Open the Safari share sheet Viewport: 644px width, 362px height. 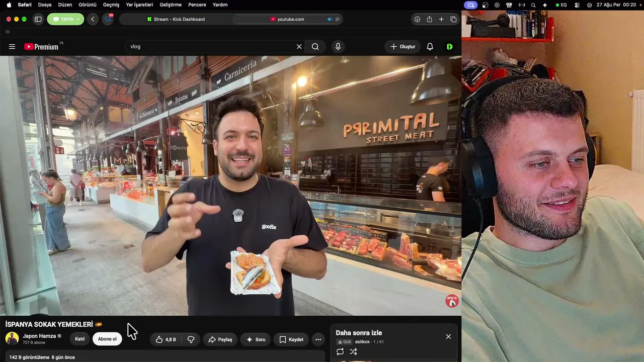pyautogui.click(x=429, y=19)
